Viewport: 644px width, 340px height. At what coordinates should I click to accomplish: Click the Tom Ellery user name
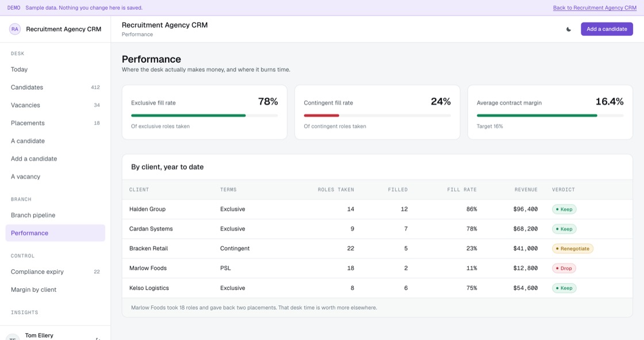pyautogui.click(x=39, y=335)
